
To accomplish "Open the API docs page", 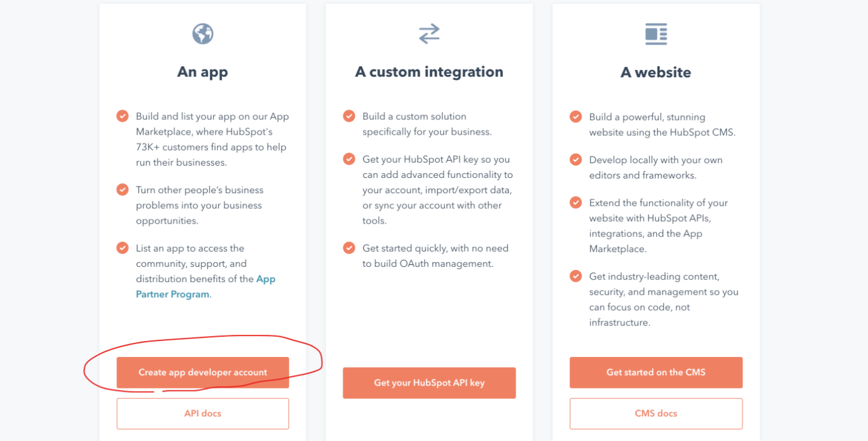I will [x=202, y=413].
